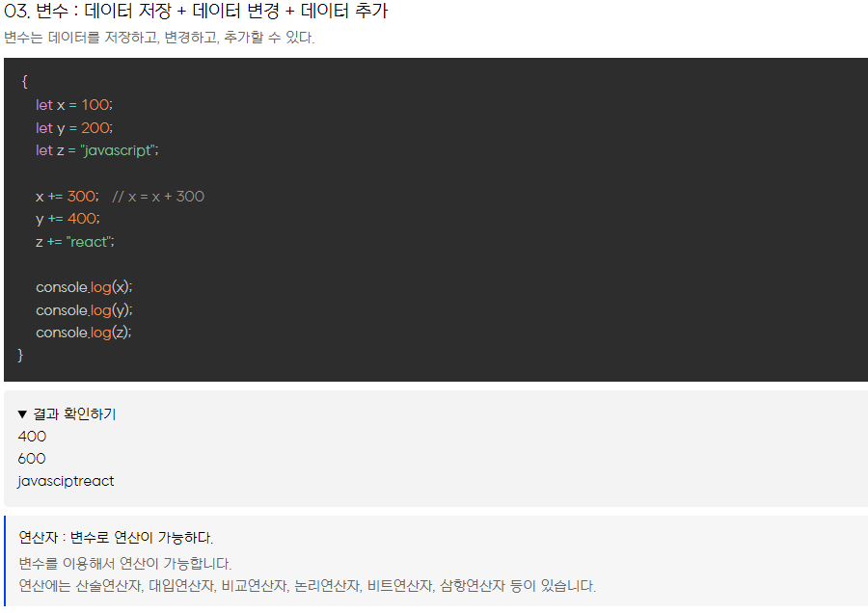Click the y += 400 statement

tap(68, 219)
